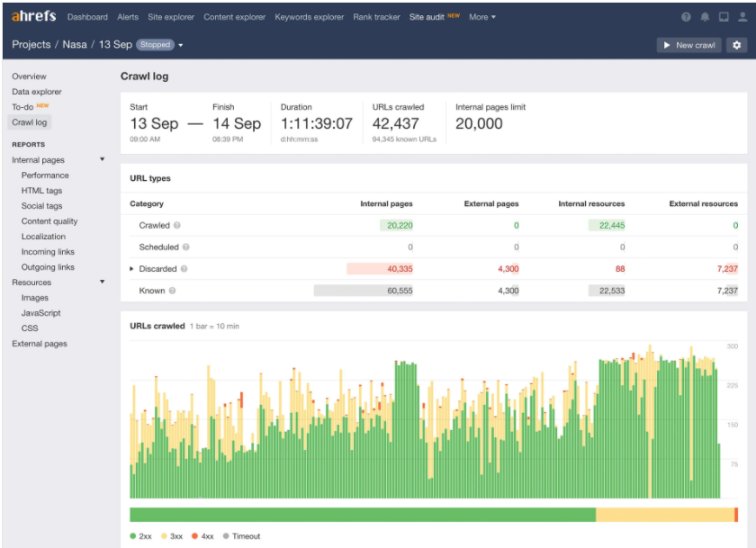Open the help question mark icon

click(687, 17)
